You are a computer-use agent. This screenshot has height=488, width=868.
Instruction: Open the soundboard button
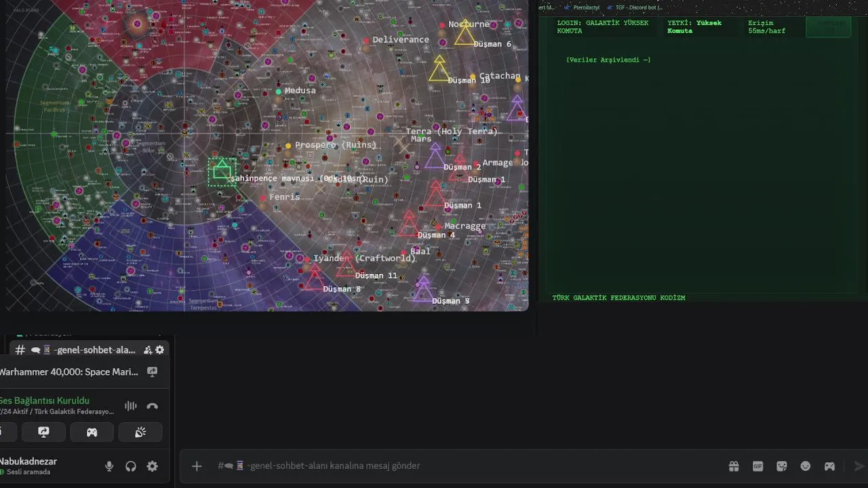[140, 432]
